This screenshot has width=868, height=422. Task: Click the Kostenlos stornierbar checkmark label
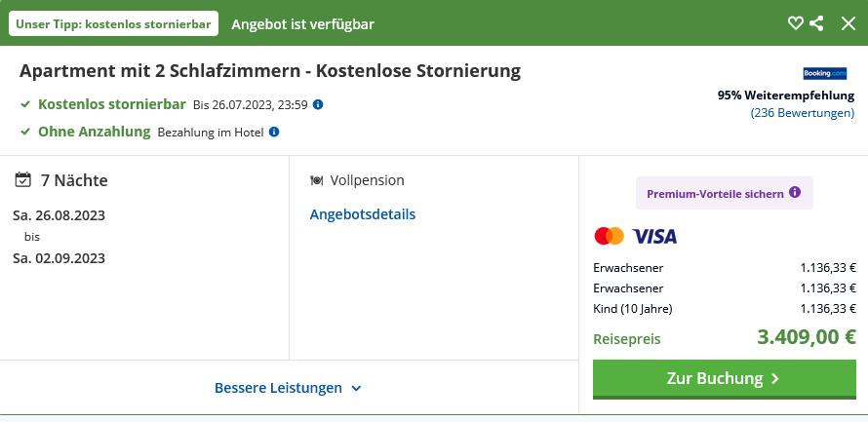pyautogui.click(x=111, y=104)
